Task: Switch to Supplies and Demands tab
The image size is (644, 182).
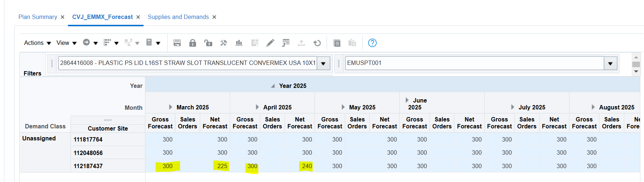Action: 178,17
